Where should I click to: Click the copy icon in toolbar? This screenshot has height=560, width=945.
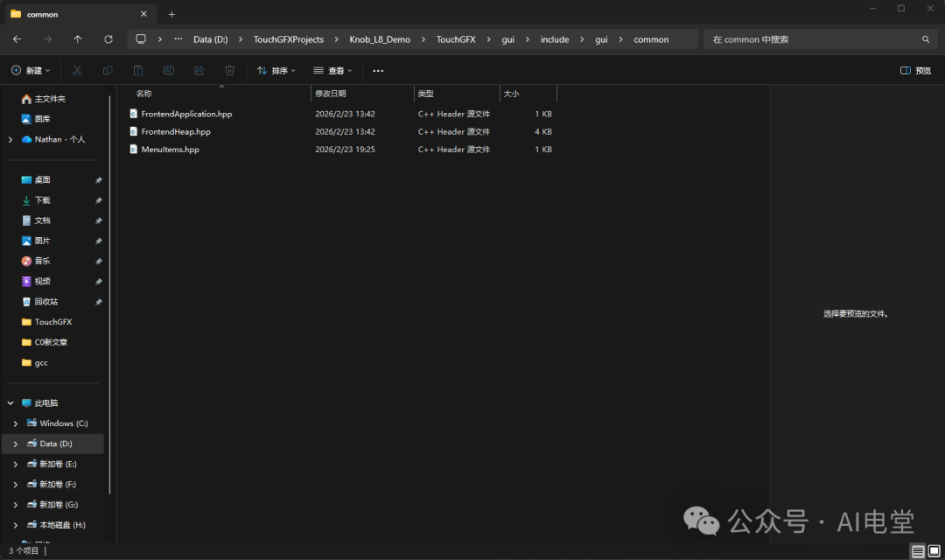(x=108, y=71)
